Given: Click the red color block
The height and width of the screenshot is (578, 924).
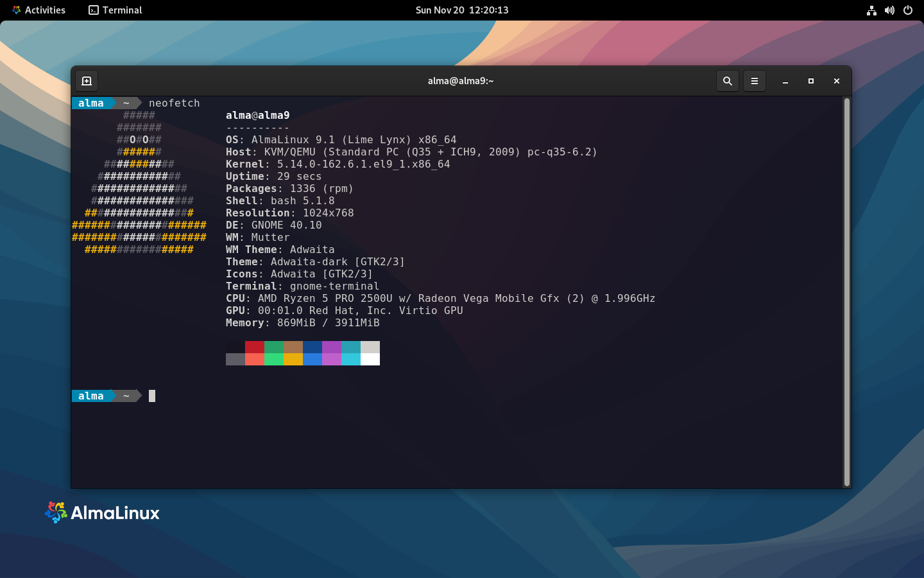Looking at the screenshot, I should coord(255,347).
